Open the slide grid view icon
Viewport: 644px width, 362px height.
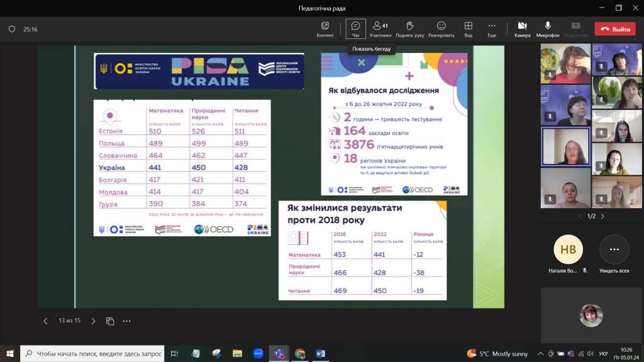(109, 321)
